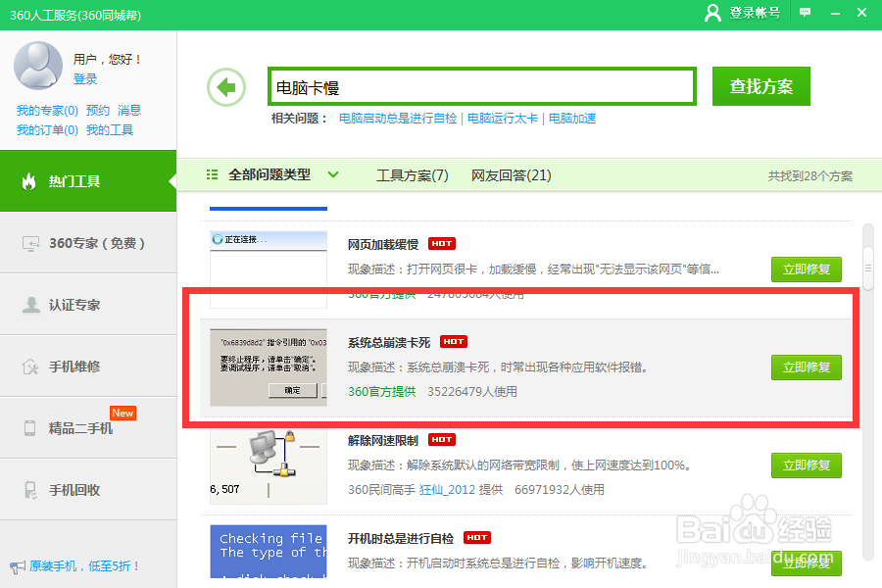The height and width of the screenshot is (588, 882).
Task: Expand the 全部问题类型 dropdown arrow
Action: [x=333, y=175]
